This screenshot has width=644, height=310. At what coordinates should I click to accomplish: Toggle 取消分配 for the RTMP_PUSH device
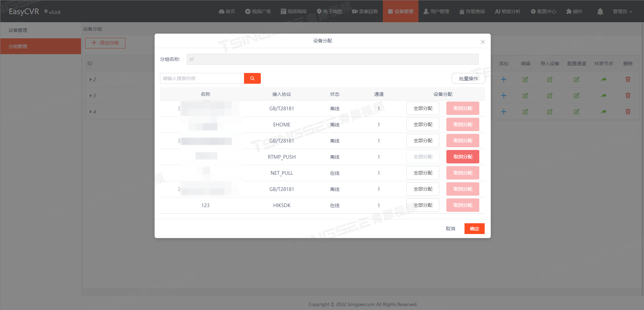coord(462,156)
